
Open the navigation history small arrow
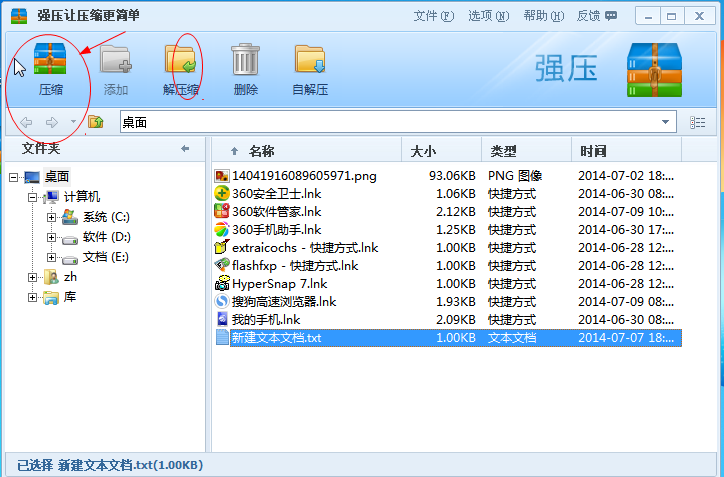73,122
